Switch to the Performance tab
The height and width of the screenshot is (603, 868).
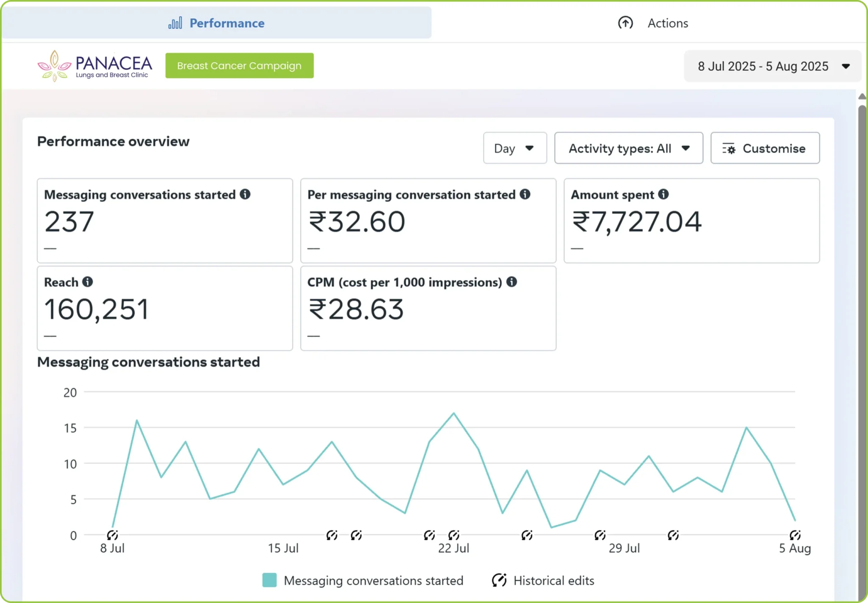coord(217,23)
